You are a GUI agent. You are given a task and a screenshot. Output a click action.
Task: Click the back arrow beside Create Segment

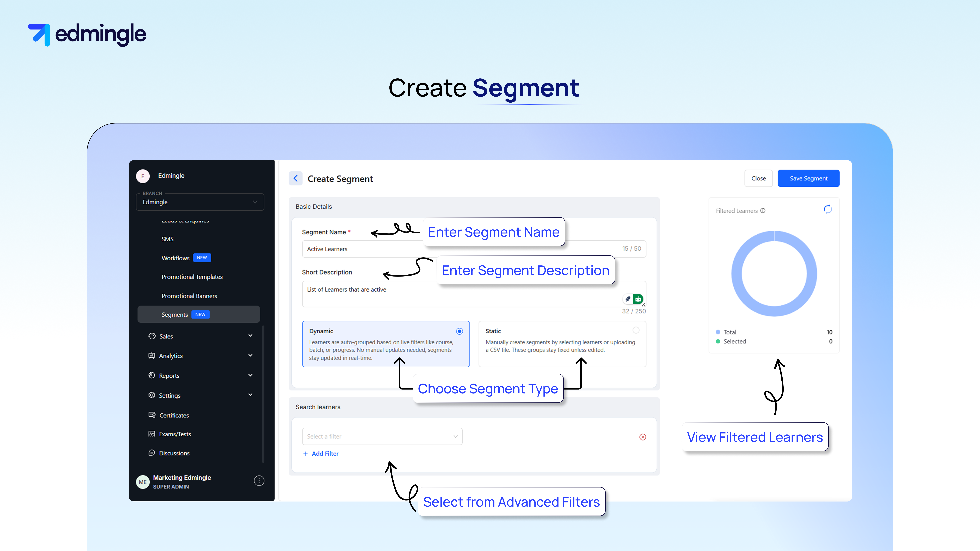click(296, 178)
